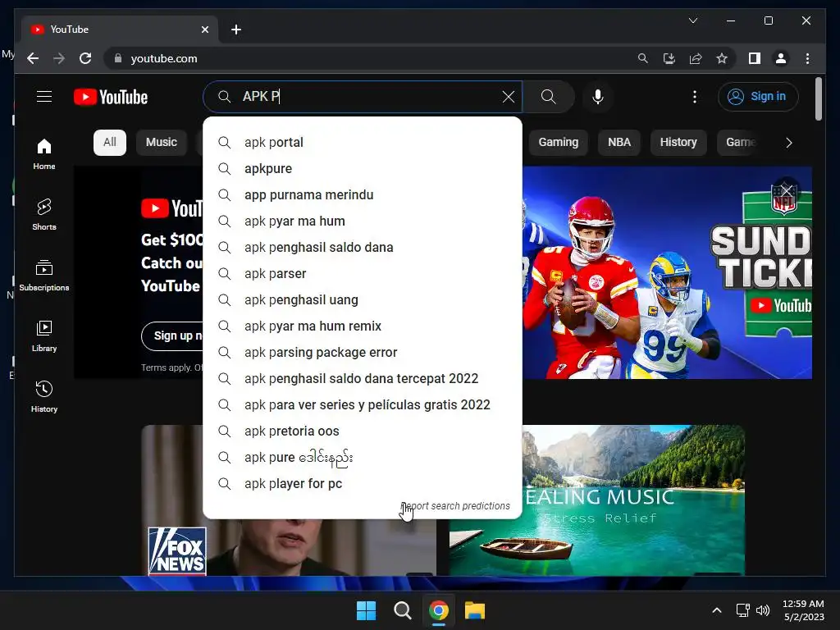The height and width of the screenshot is (630, 840).
Task: Open the Chrome profile icon
Action: [781, 58]
